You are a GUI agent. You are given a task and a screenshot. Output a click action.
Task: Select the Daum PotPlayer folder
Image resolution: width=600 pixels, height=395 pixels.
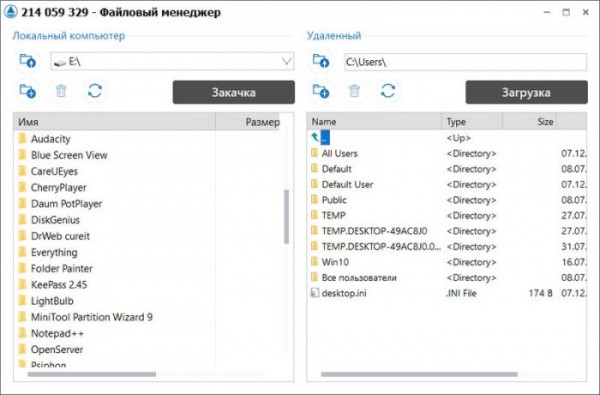pos(60,204)
